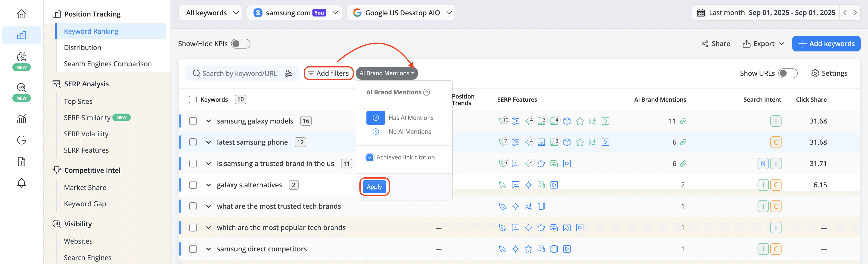Viewport: 868px width, 264px height.
Task: Open the samsung.com domain dropdown
Action: (294, 13)
